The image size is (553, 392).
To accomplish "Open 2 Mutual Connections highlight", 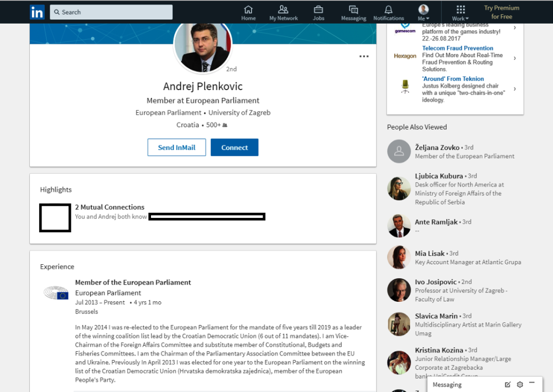I will [x=109, y=207].
